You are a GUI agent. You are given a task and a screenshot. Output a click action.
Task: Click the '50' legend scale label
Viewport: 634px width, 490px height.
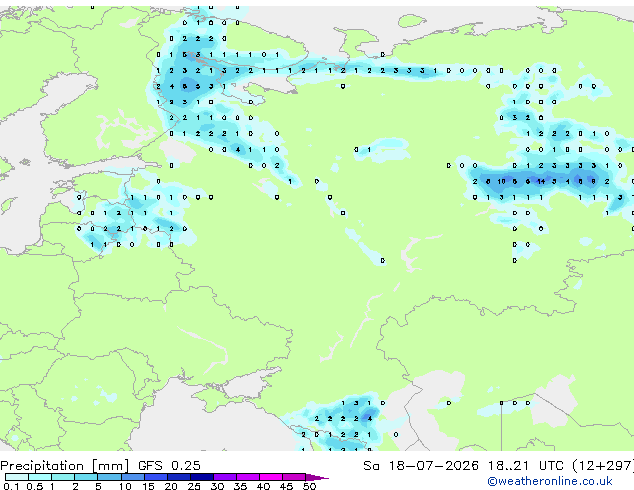(309, 486)
